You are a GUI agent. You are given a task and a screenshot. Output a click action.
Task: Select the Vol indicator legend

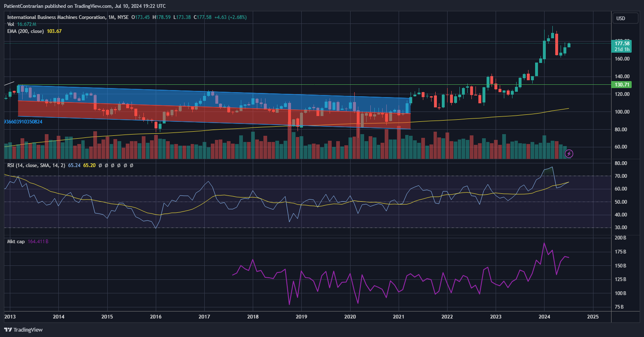[11, 24]
